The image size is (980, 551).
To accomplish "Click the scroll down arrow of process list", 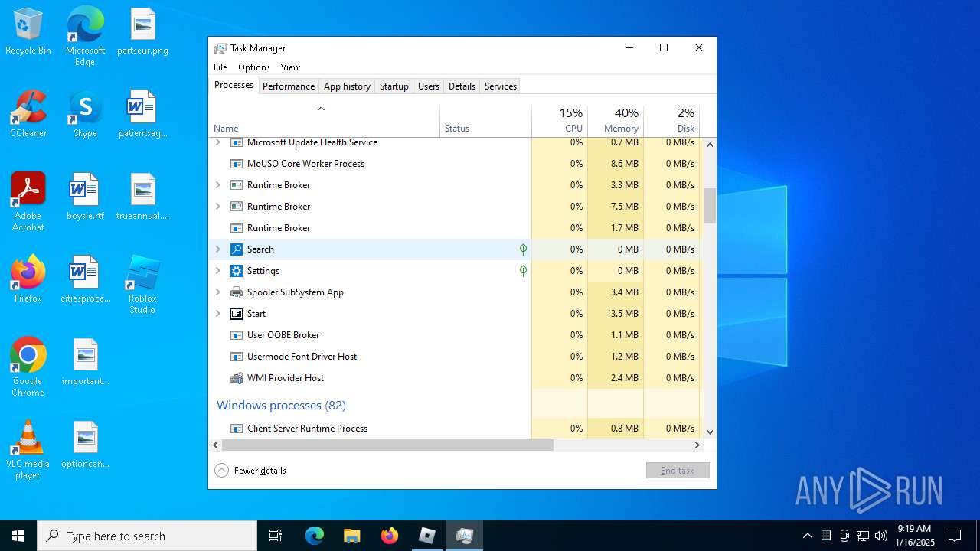I will click(x=710, y=432).
